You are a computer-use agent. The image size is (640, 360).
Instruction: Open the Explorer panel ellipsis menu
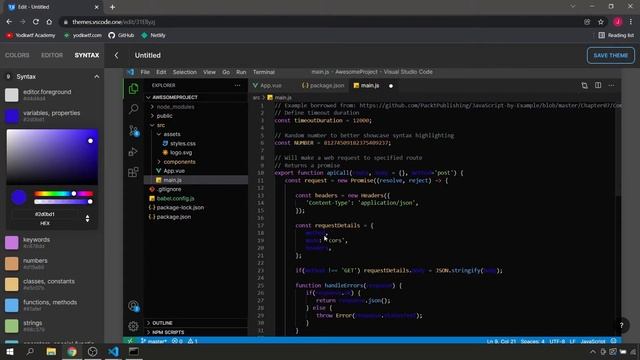click(x=237, y=85)
